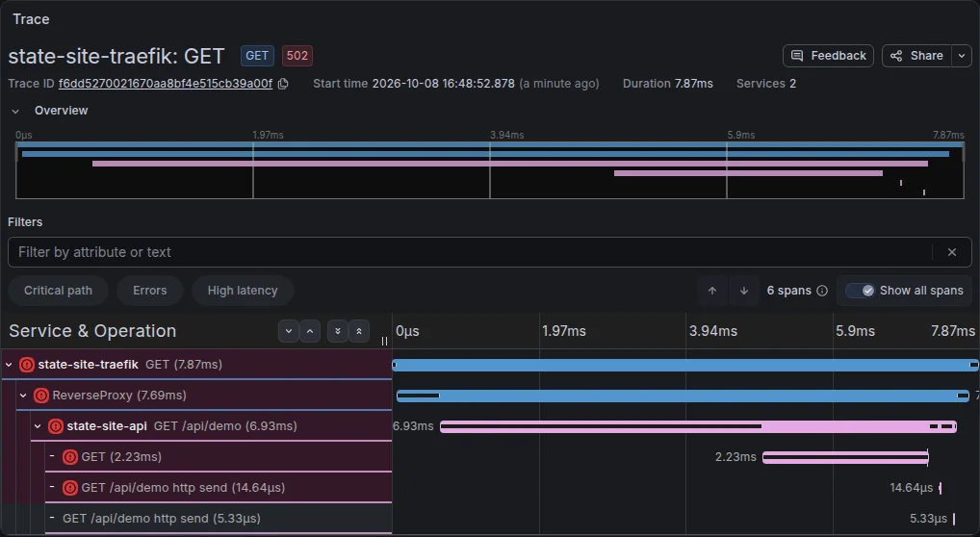Click the blue ReverseProxy timeline bar
The image size is (980, 537).
(x=683, y=396)
